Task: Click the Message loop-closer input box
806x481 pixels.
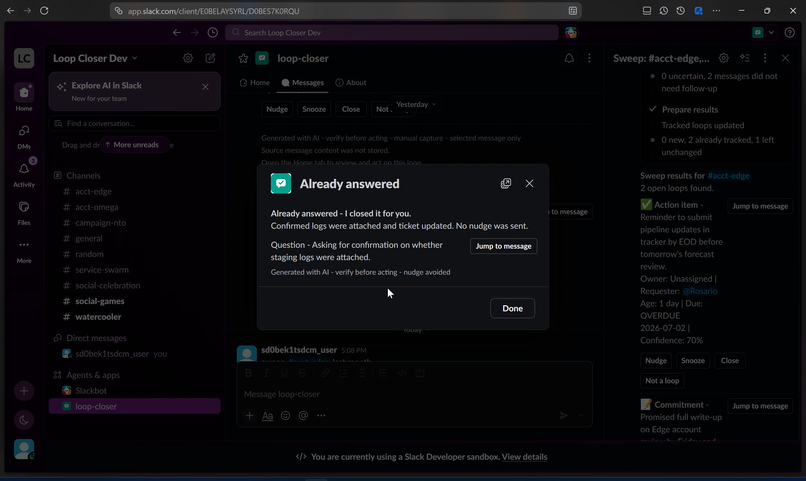Action: 414,394
